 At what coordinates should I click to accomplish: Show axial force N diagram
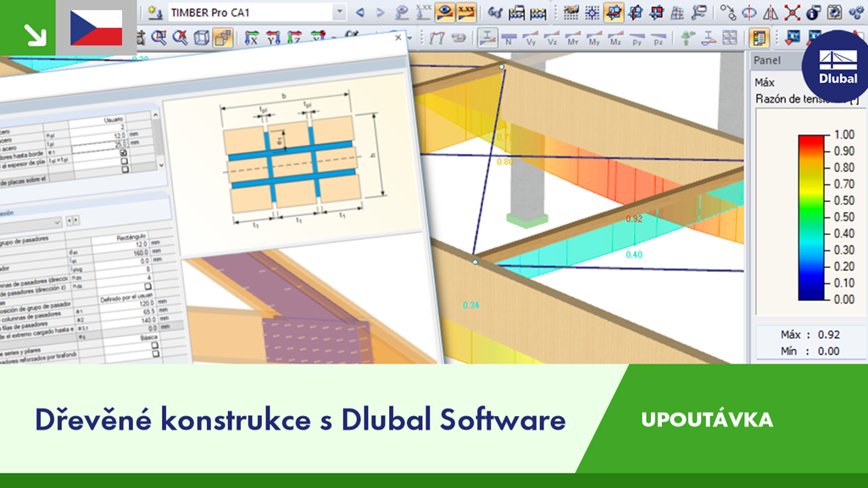pos(509,38)
